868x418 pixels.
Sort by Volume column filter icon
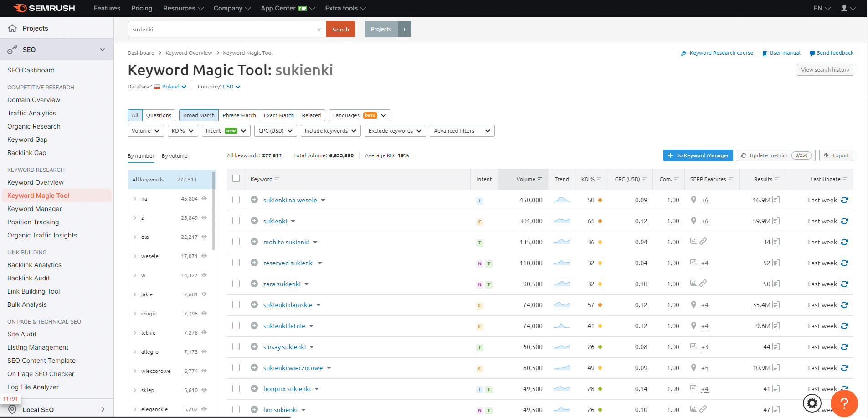pyautogui.click(x=540, y=179)
